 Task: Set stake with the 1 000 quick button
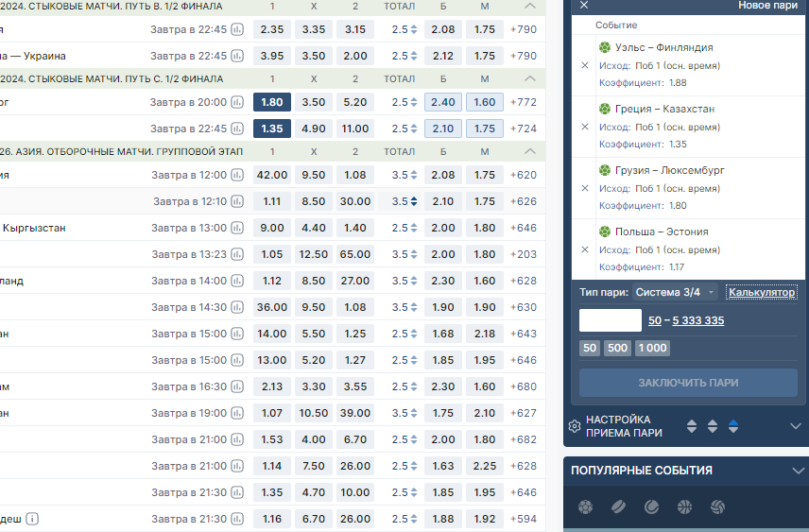point(653,348)
